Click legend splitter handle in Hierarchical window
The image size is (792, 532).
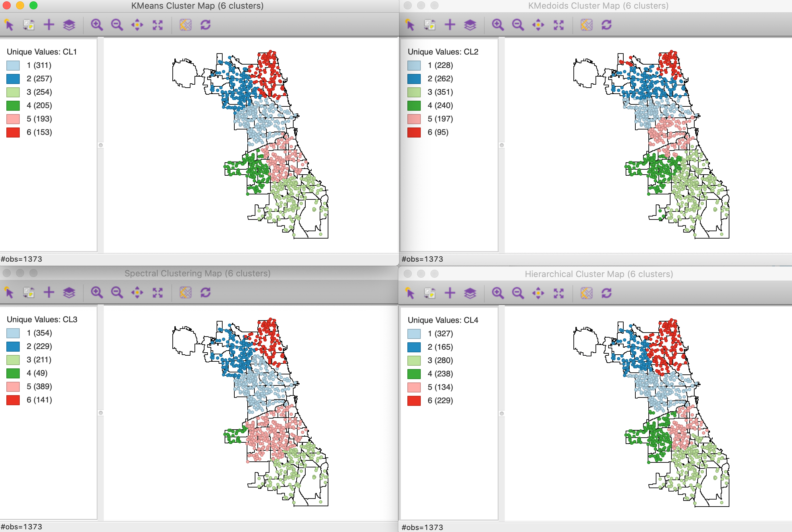pyautogui.click(x=501, y=414)
